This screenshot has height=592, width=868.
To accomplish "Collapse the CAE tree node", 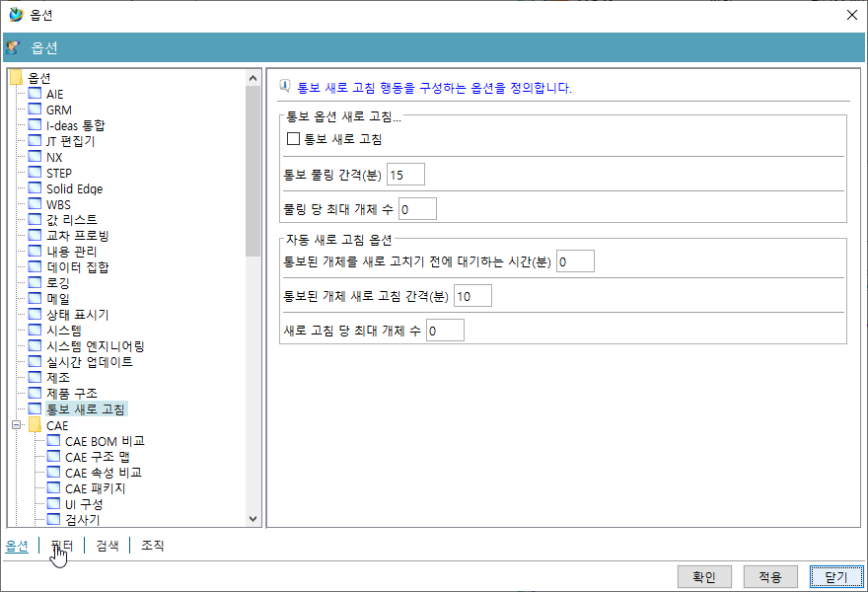I will tap(16, 425).
